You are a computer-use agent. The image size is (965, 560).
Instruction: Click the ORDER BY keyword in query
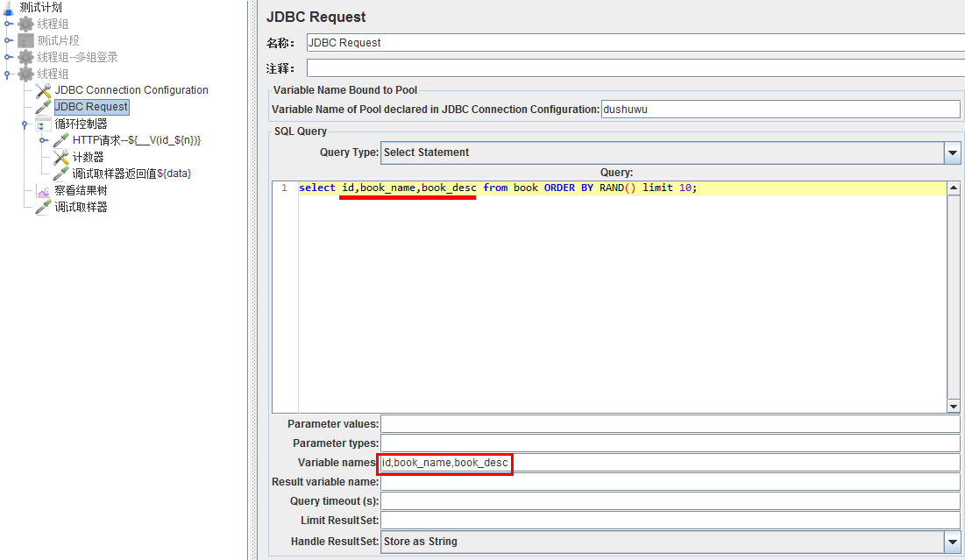click(x=569, y=188)
